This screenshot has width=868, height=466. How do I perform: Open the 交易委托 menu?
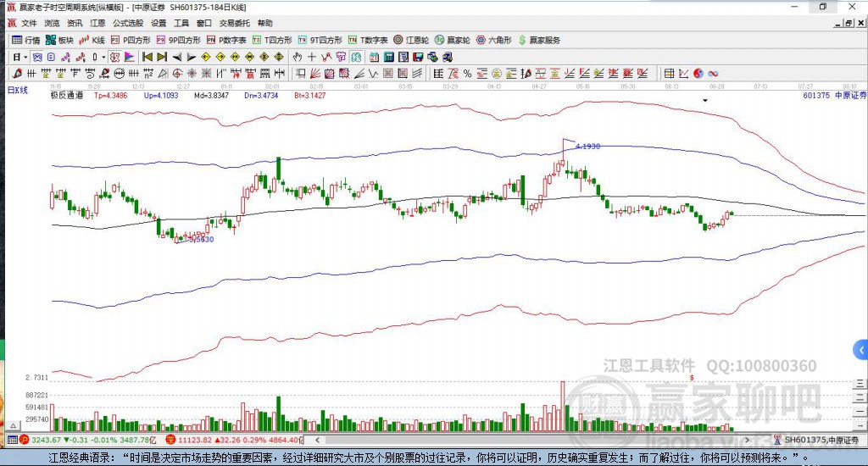(x=234, y=24)
